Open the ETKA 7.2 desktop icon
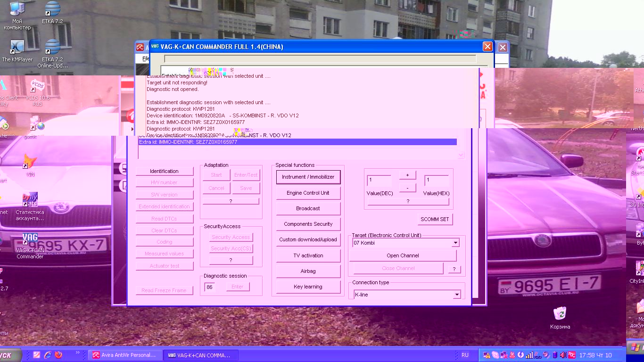Viewport: 644px width, 362px height. click(52, 11)
